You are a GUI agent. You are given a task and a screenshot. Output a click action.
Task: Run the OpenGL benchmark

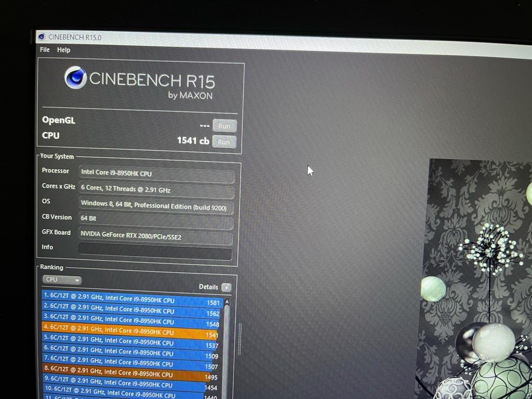224,126
